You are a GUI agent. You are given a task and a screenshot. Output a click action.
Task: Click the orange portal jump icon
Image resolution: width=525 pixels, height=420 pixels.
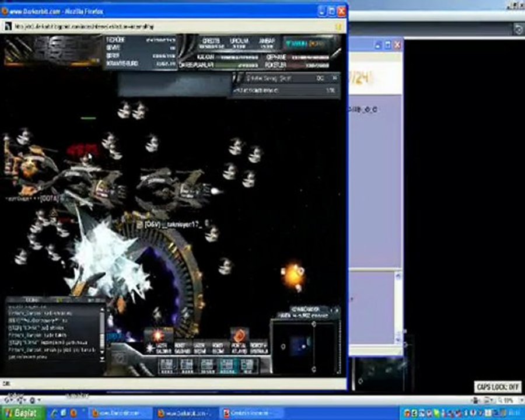239,335
